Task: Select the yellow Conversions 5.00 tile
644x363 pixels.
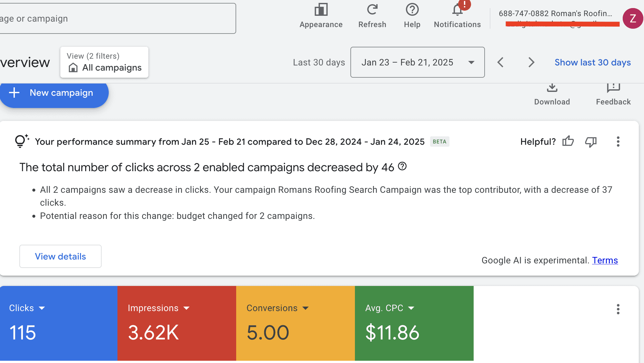Action: pyautogui.click(x=296, y=323)
